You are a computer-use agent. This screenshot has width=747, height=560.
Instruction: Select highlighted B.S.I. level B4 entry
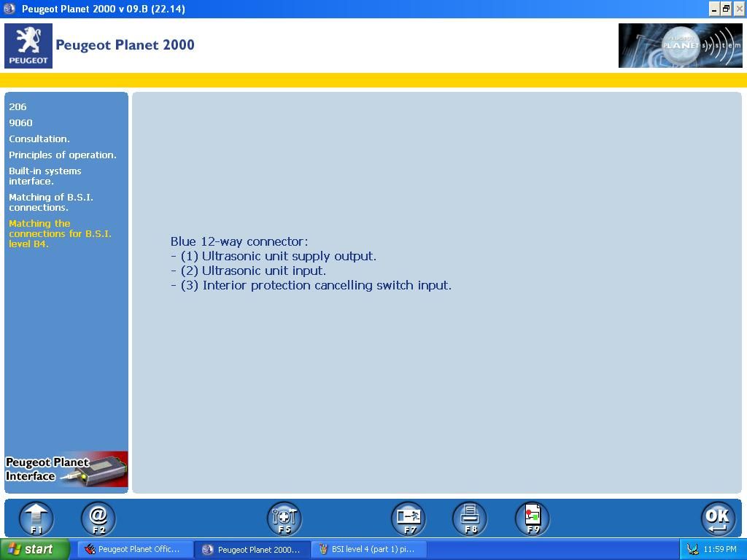(x=60, y=233)
